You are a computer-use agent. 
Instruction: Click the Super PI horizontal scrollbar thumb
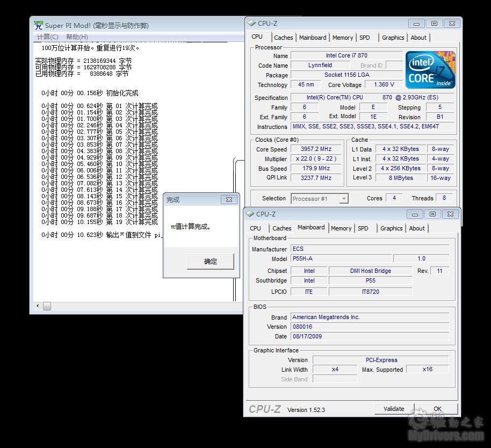[x=47, y=306]
